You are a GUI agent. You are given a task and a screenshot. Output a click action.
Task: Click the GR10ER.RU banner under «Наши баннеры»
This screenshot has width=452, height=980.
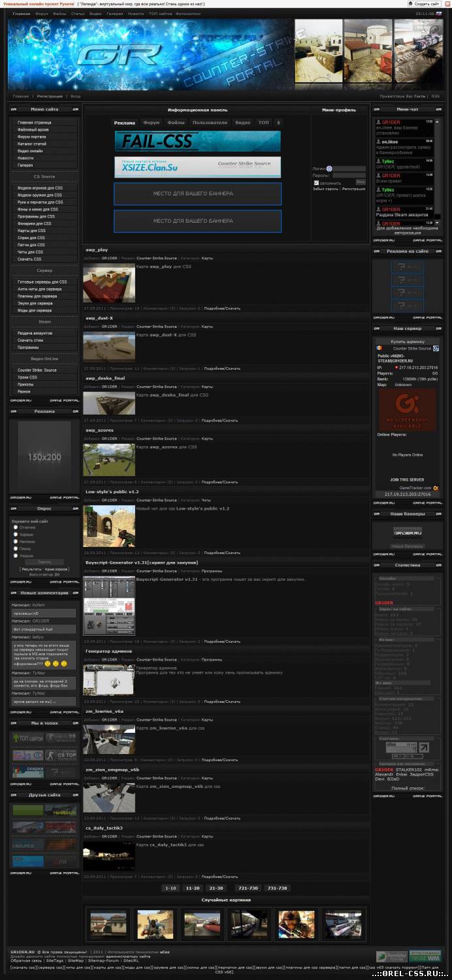pos(407,534)
